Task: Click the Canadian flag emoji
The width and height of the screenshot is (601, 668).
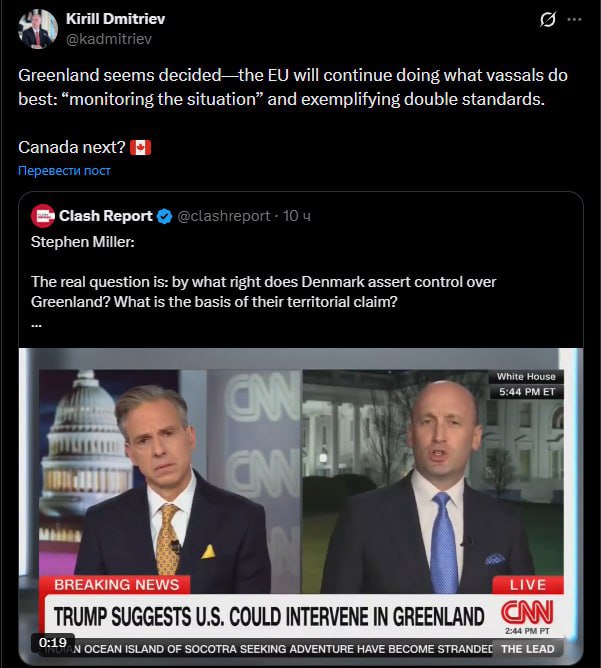Action: 140,147
